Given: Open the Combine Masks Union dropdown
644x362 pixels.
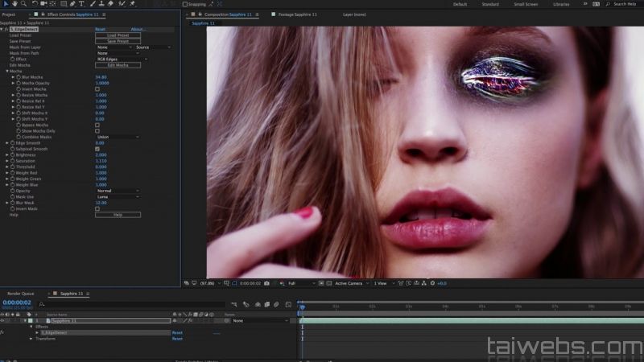Looking at the screenshot, I should pyautogui.click(x=117, y=137).
